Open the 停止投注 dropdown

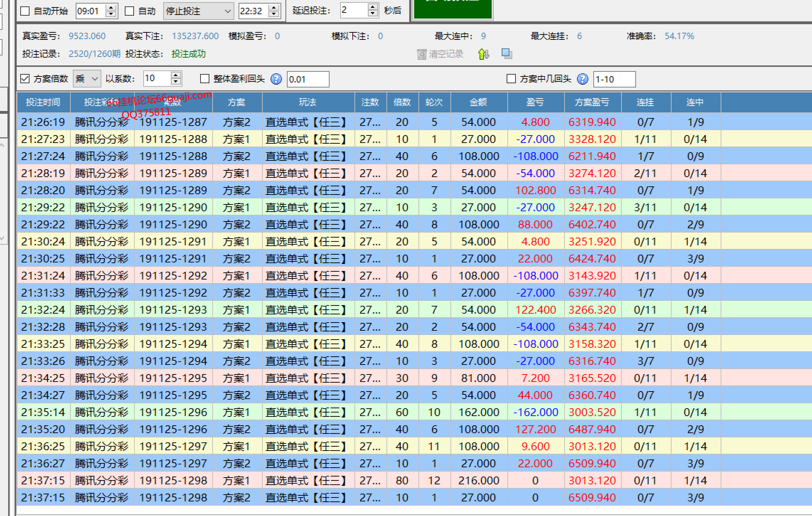tap(198, 11)
